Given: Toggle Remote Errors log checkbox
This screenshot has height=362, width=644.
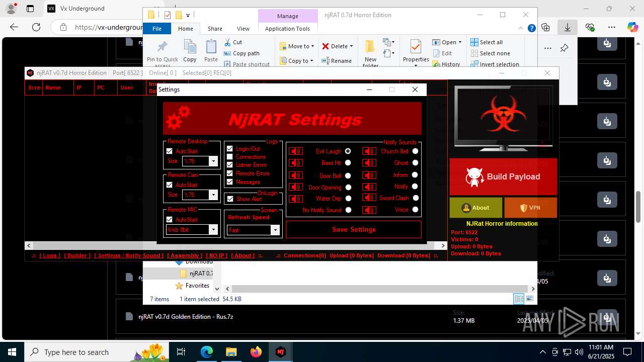Looking at the screenshot, I should [230, 173].
